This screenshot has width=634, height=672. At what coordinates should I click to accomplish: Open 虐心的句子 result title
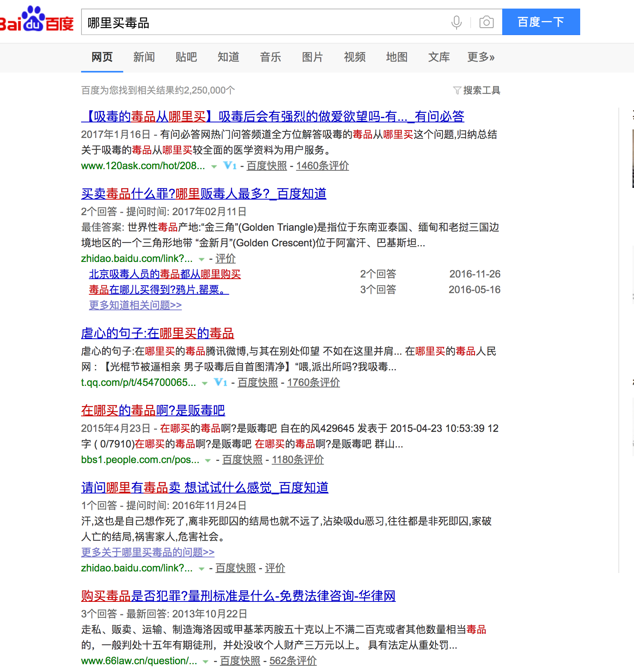[x=158, y=333]
